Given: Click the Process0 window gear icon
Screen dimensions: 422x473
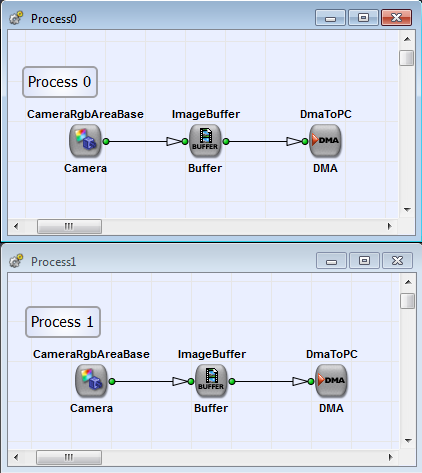Looking at the screenshot, I should (x=16, y=18).
